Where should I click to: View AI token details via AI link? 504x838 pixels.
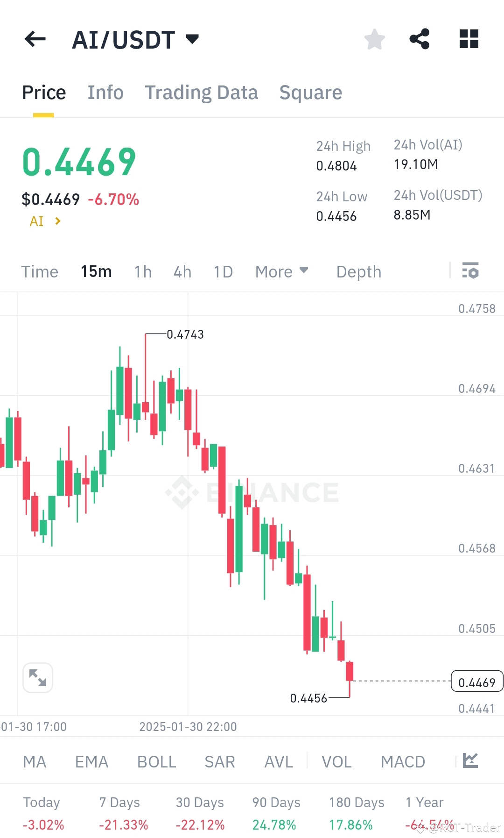(x=44, y=220)
